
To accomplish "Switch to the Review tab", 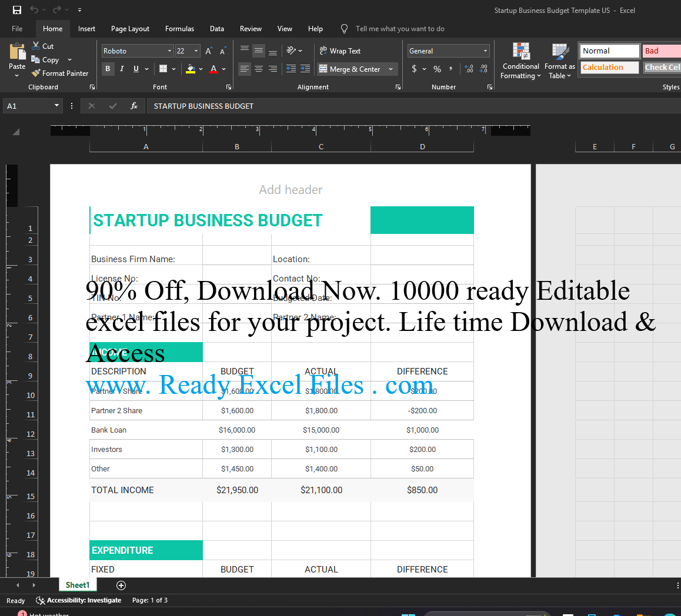I will pyautogui.click(x=251, y=29).
